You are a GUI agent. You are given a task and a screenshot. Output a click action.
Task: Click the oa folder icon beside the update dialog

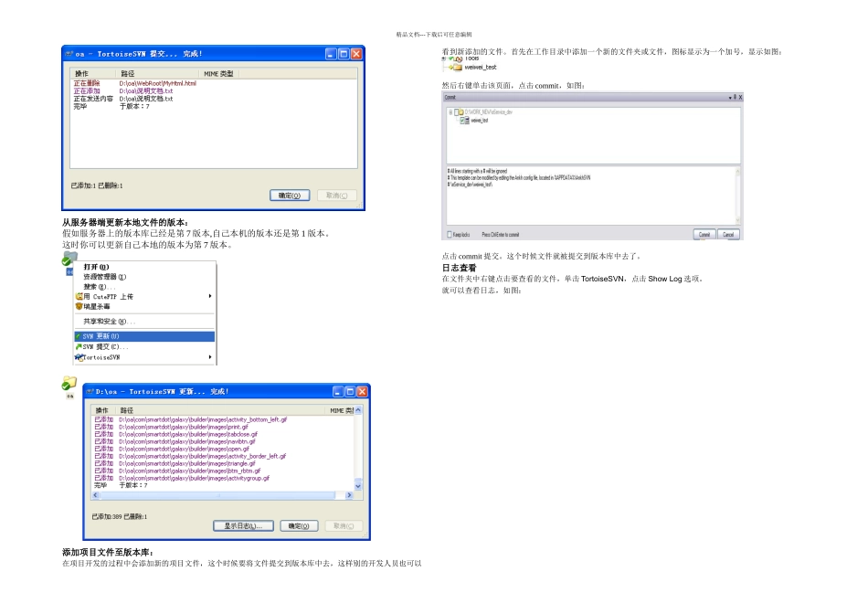[69, 383]
